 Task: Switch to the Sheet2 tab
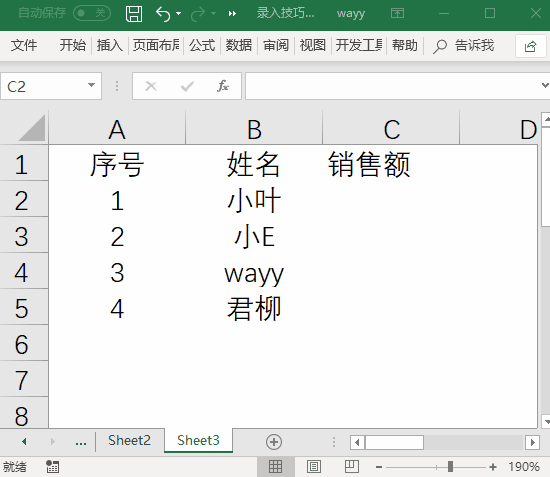click(129, 441)
